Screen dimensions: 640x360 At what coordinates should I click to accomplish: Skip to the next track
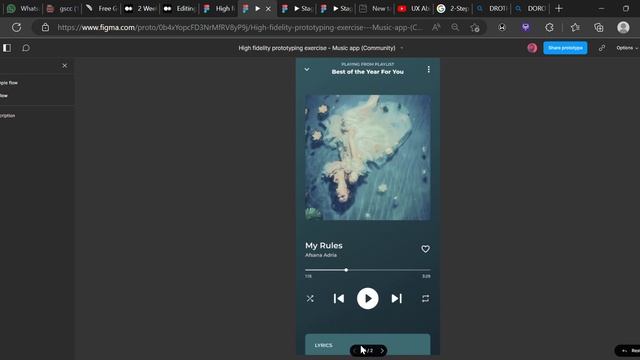point(396,298)
